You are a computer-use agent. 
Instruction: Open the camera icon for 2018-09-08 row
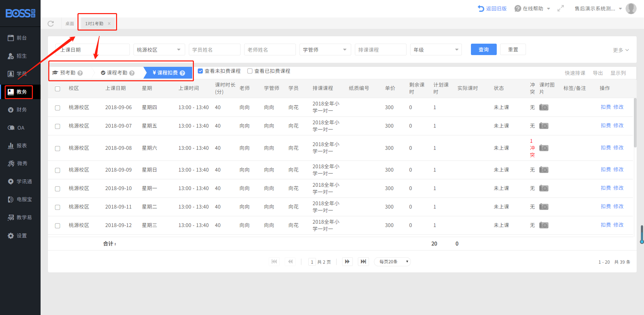click(x=544, y=148)
